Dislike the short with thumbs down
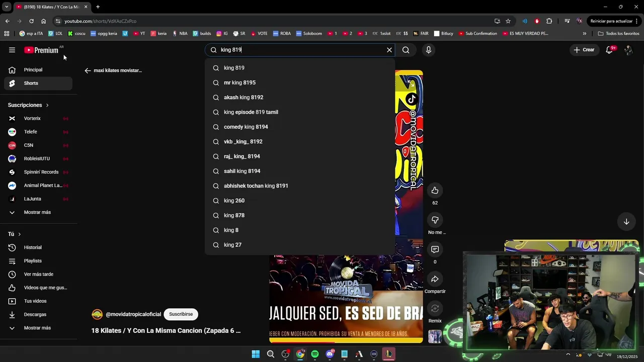This screenshot has width=644, height=362. point(435,220)
